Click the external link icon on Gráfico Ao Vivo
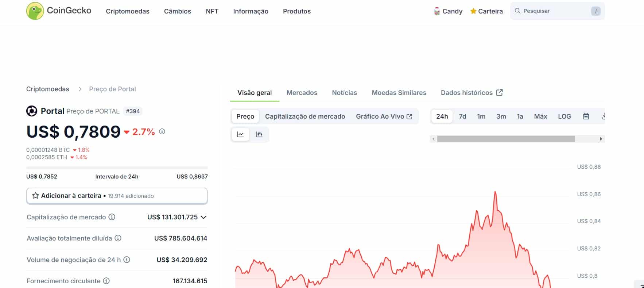The height and width of the screenshot is (288, 644). tap(410, 116)
